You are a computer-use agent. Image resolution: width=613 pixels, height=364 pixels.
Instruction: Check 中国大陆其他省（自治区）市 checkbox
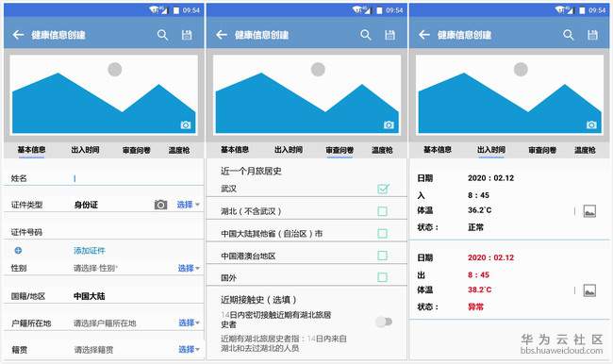click(382, 234)
